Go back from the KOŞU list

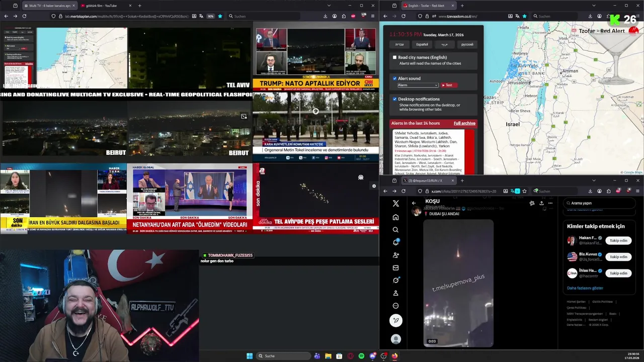pos(414,203)
